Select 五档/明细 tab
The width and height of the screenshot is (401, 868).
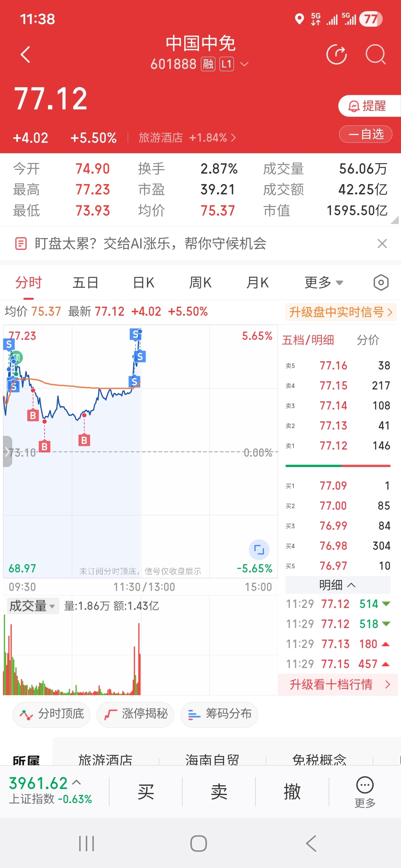(x=308, y=340)
